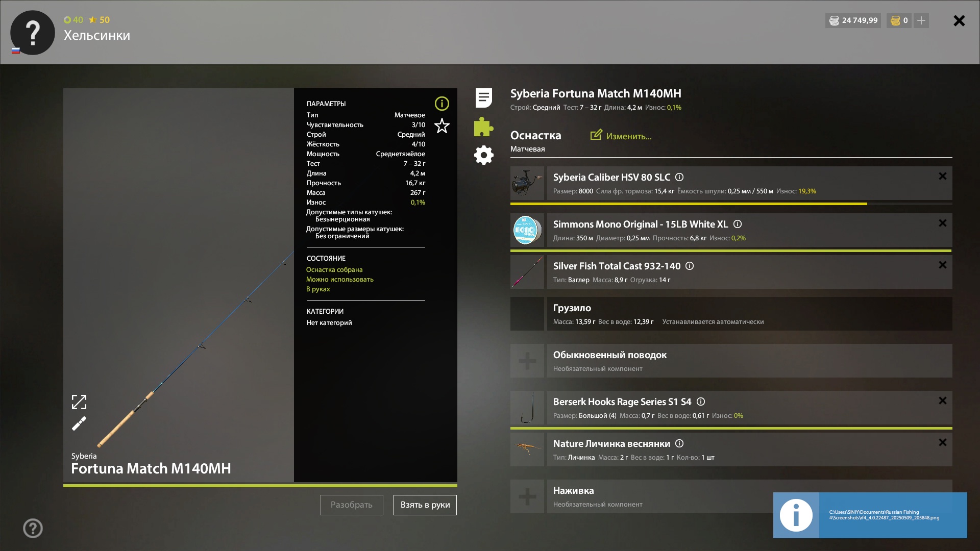980x551 pixels.
Task: Open help via bottom question mark icon
Action: 33,529
